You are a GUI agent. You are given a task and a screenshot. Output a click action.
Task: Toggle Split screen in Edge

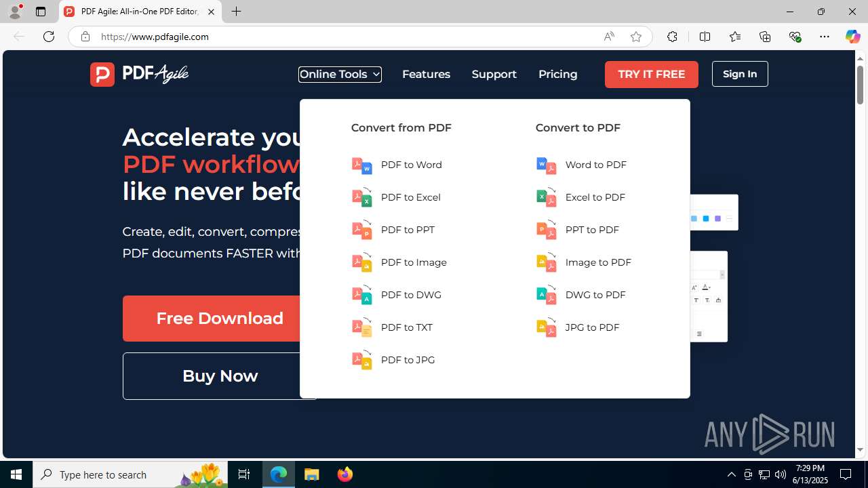(x=705, y=37)
